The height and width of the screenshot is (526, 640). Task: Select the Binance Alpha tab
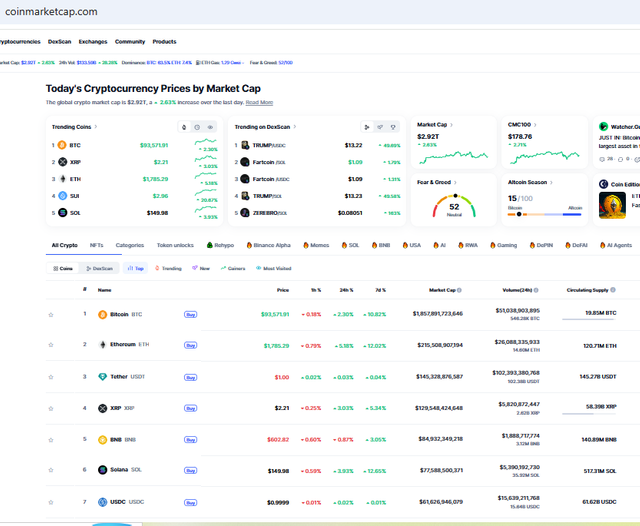pyautogui.click(x=269, y=245)
